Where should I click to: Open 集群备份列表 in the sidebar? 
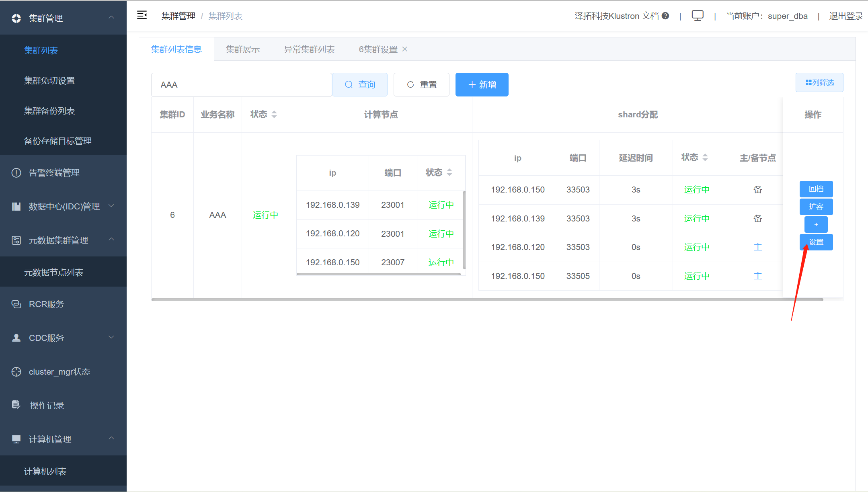tap(63, 111)
